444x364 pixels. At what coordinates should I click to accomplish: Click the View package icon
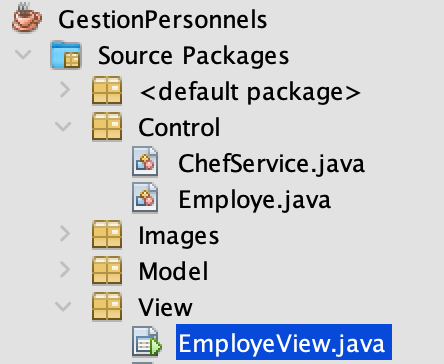(x=107, y=306)
